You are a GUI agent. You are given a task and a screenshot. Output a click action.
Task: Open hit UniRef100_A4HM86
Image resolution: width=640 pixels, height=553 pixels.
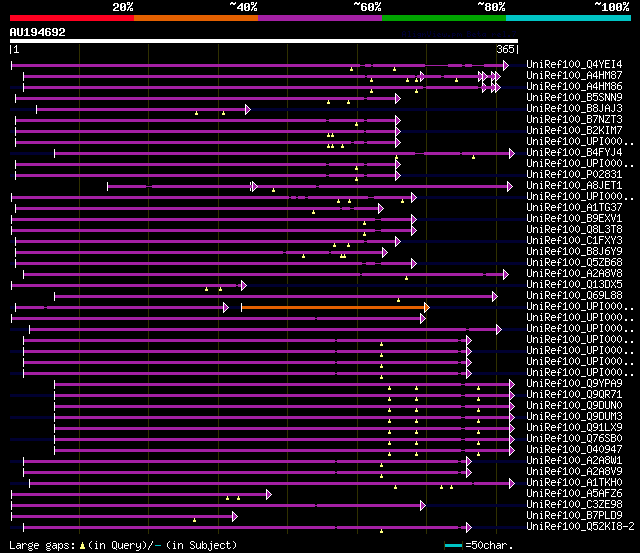click(574, 86)
